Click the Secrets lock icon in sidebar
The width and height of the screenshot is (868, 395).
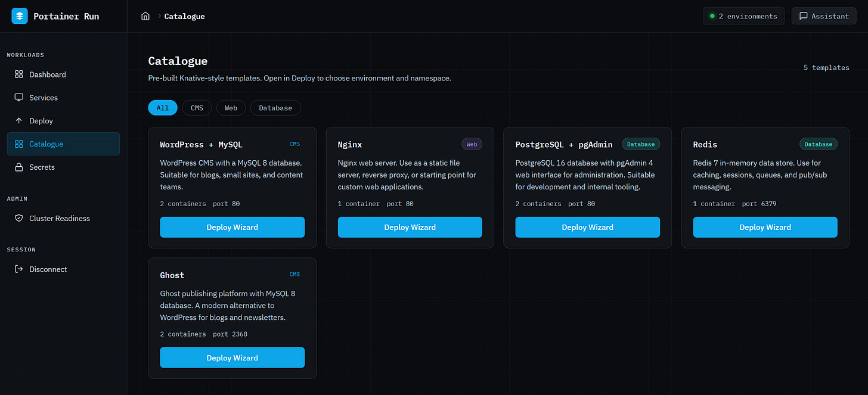tap(19, 167)
